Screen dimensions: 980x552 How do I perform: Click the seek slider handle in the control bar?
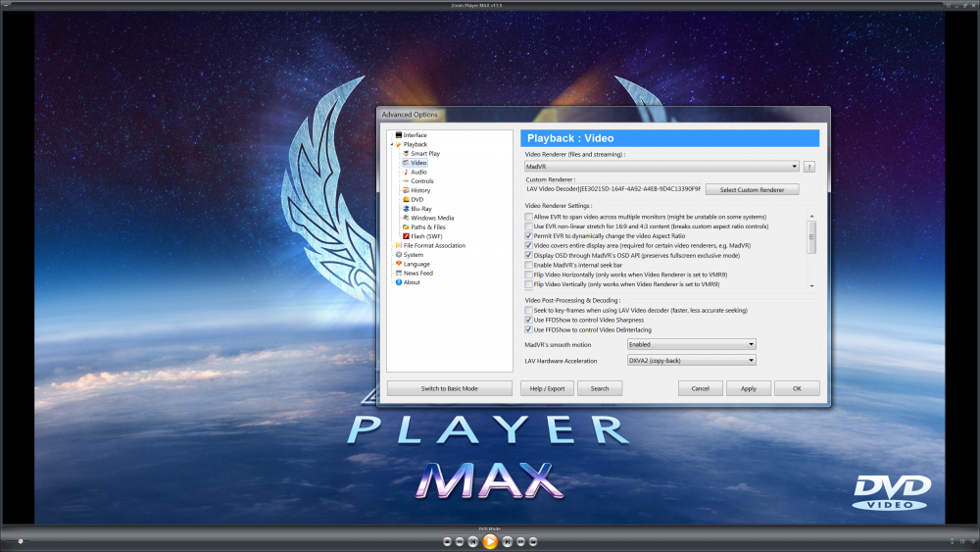pos(20,541)
